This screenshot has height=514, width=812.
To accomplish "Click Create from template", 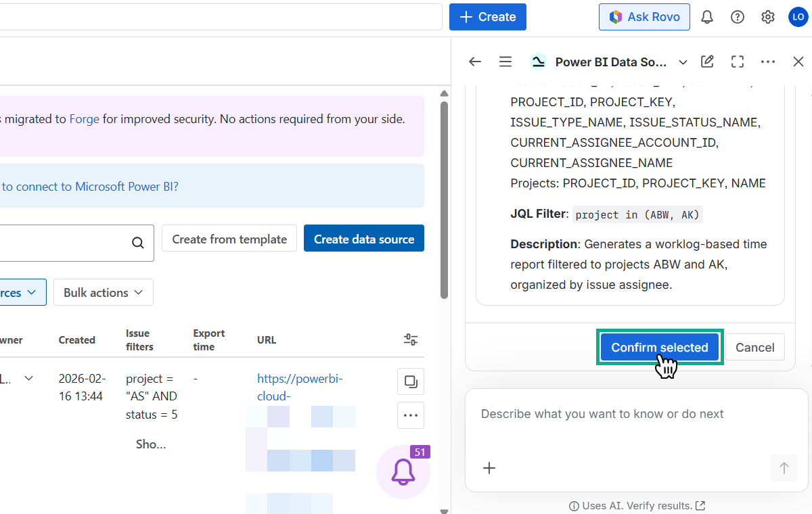I will coord(229,238).
